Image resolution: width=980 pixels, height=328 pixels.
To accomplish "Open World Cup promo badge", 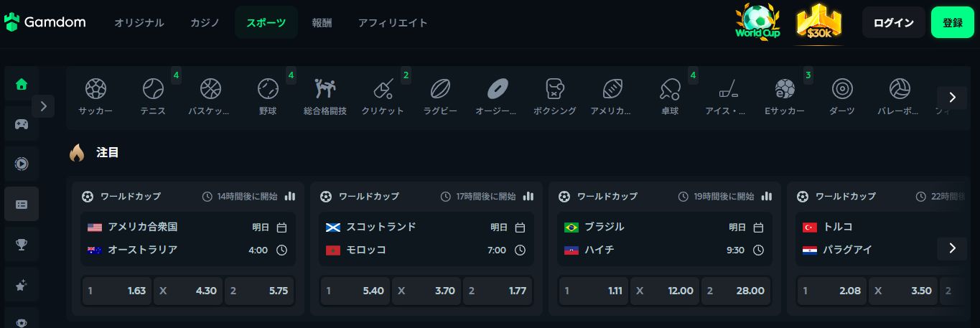I will point(757,22).
